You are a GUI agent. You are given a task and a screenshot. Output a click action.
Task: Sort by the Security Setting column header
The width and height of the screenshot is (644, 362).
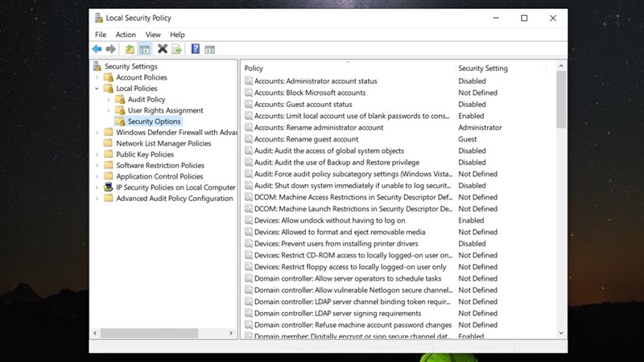483,68
